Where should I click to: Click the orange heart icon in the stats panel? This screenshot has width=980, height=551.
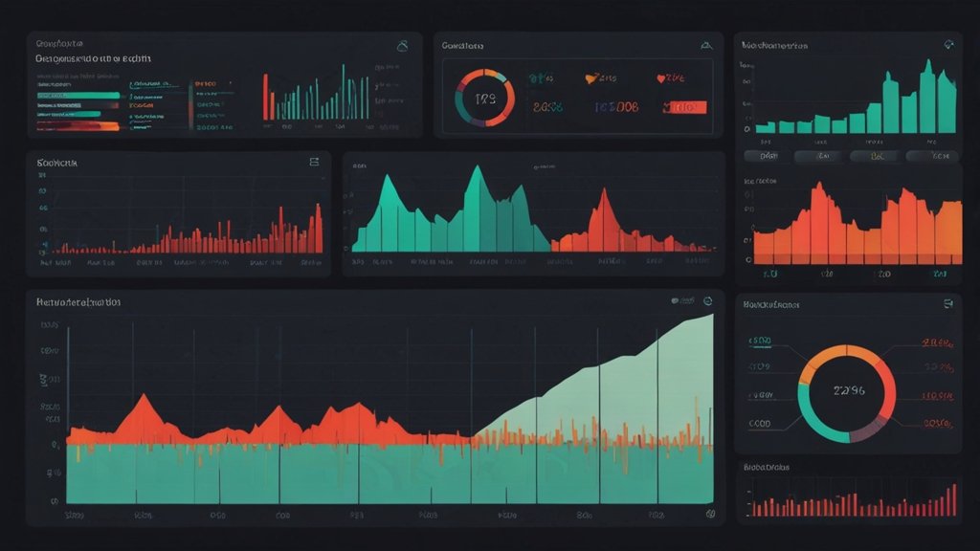click(x=590, y=79)
